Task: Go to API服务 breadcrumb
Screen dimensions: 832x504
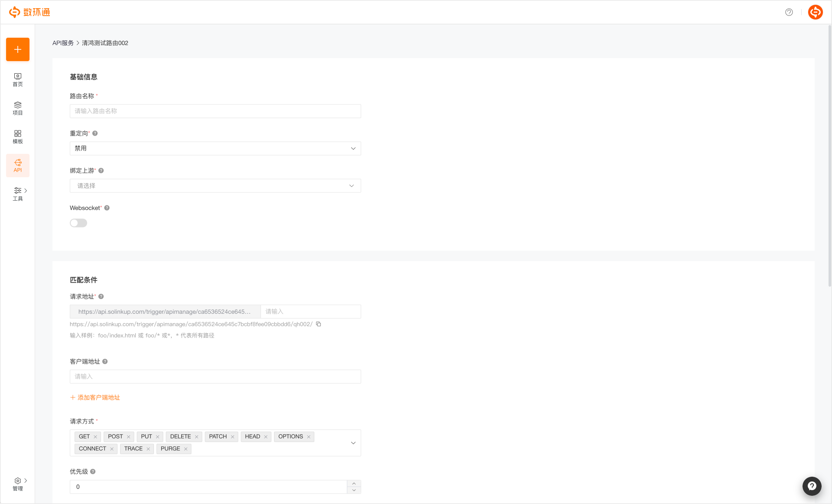Action: point(63,43)
